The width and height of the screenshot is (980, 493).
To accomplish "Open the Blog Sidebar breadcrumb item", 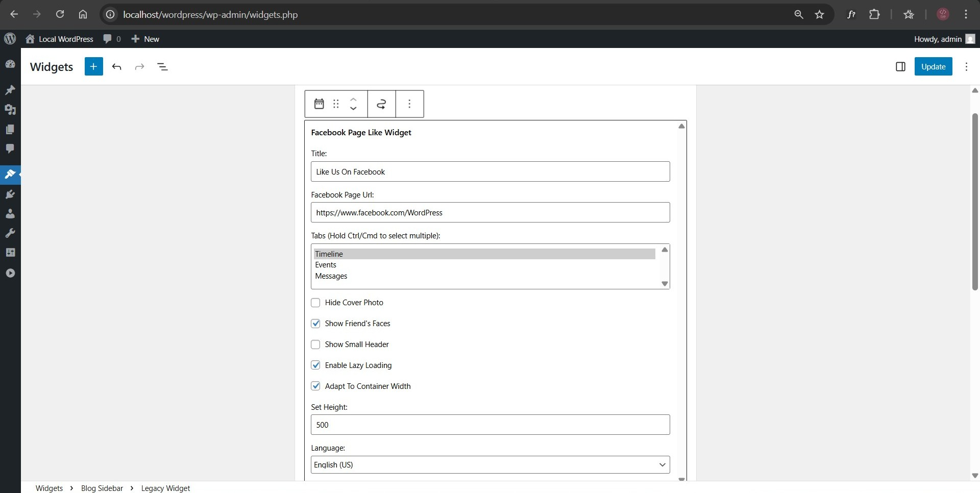I will 101,488.
